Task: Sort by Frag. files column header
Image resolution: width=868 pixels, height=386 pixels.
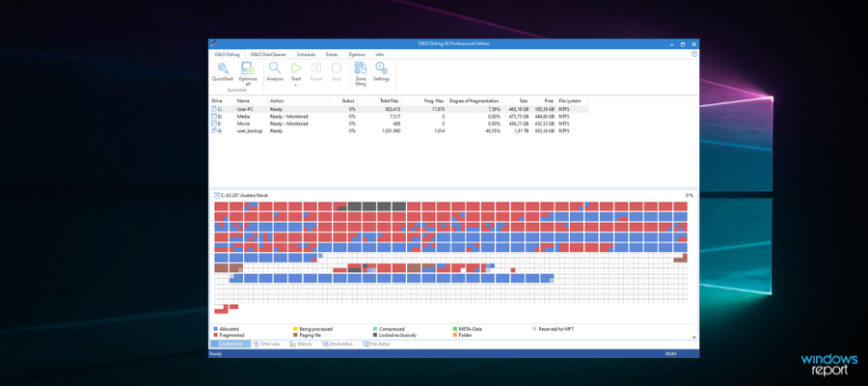Action: 424,100
